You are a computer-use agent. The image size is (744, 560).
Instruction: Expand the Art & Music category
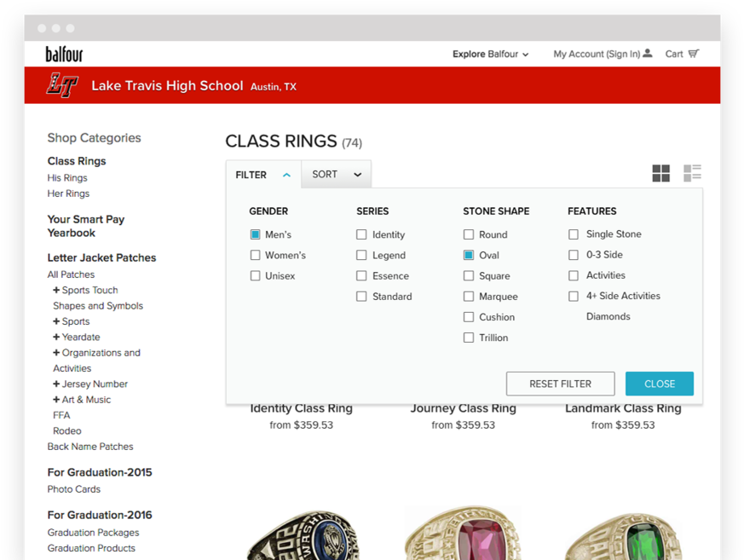click(x=56, y=400)
